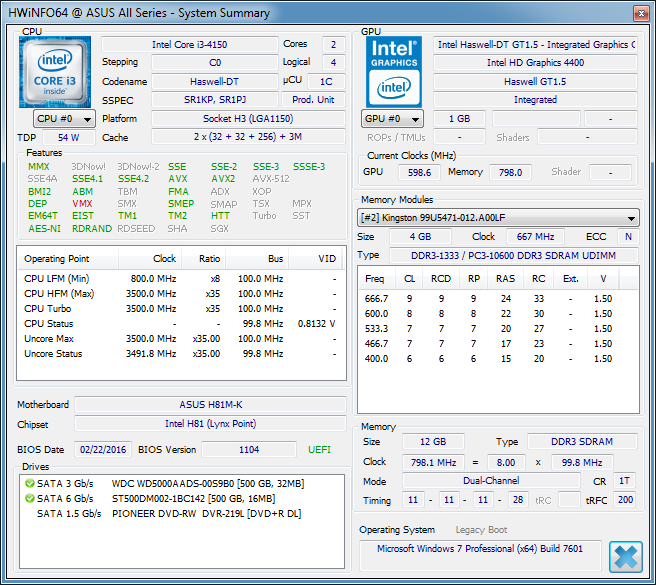Close the HWiNFO64 window from the title bar
Viewport: 656px width, 585px height.
[641, 13]
